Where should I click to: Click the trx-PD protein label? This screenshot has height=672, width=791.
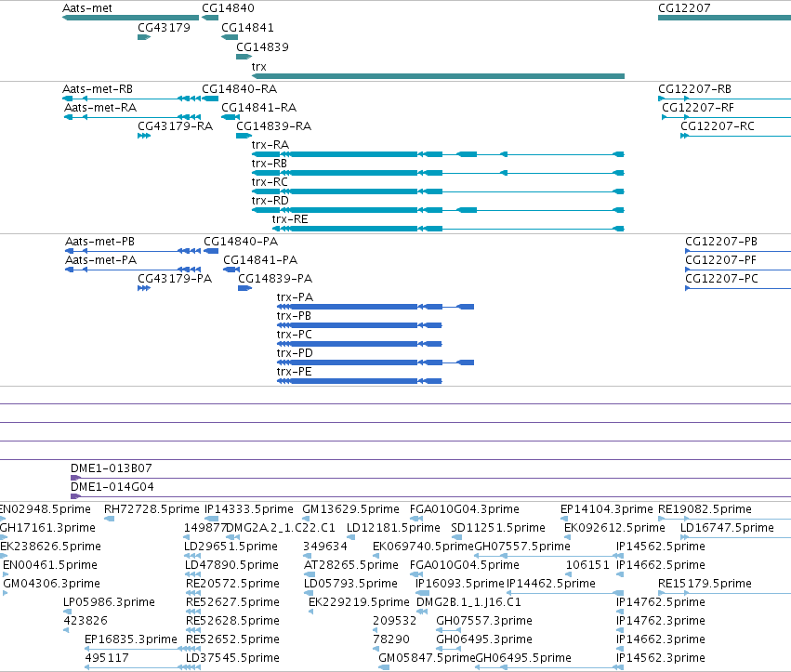pos(295,353)
